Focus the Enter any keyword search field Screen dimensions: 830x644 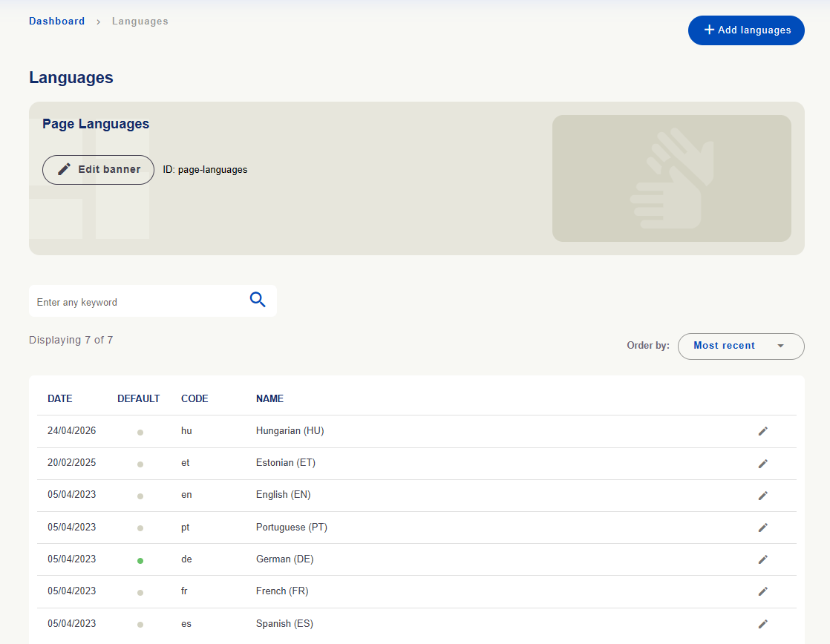point(137,302)
